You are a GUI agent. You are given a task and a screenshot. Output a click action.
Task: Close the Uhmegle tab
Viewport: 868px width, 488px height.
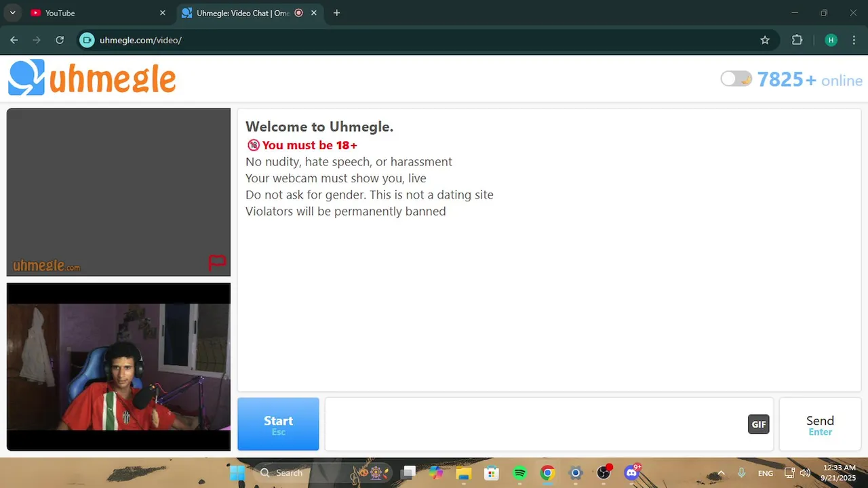point(315,13)
